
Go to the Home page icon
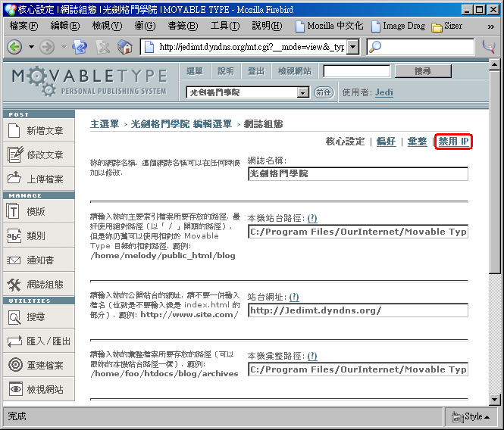coord(125,47)
